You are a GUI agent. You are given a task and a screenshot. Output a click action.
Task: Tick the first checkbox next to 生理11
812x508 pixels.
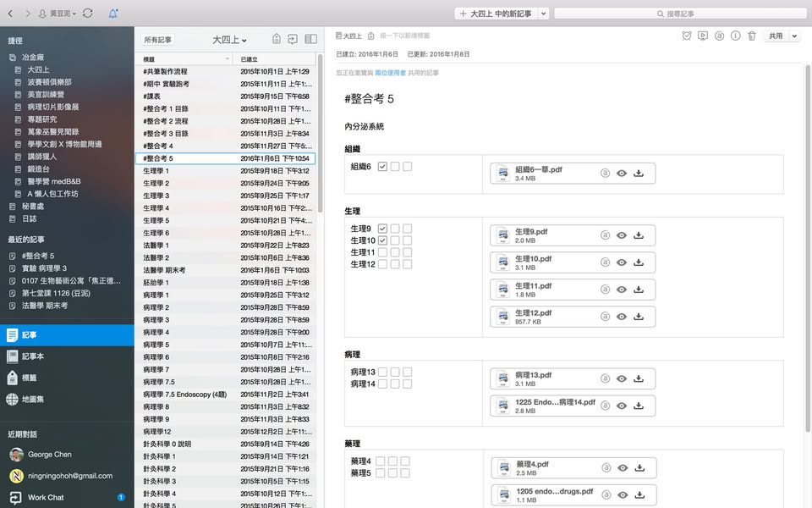[383, 252]
